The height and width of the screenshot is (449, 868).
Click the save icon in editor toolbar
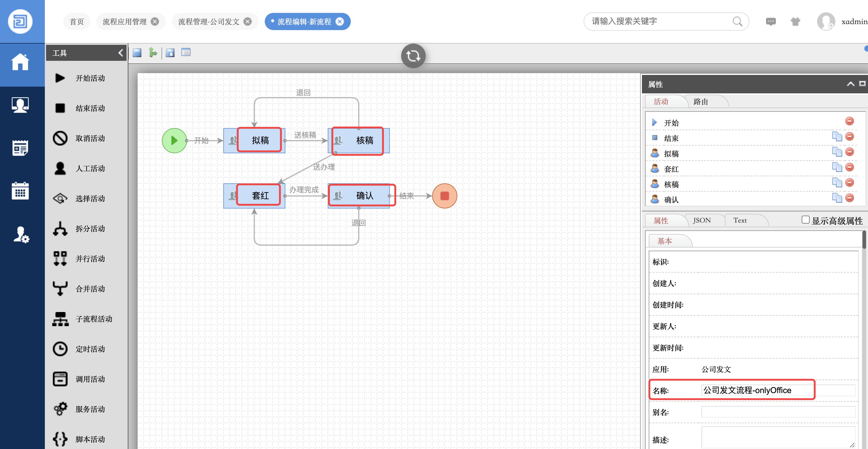[x=137, y=53]
